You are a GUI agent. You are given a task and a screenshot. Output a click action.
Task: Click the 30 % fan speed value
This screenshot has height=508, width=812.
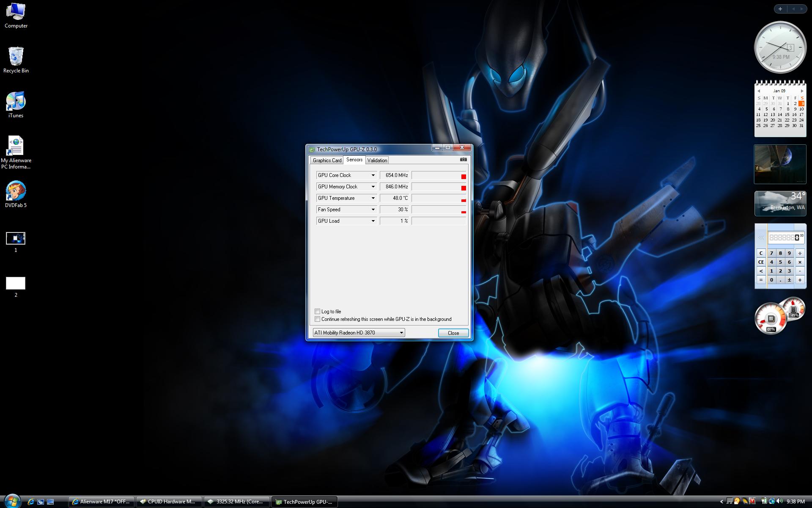point(395,210)
